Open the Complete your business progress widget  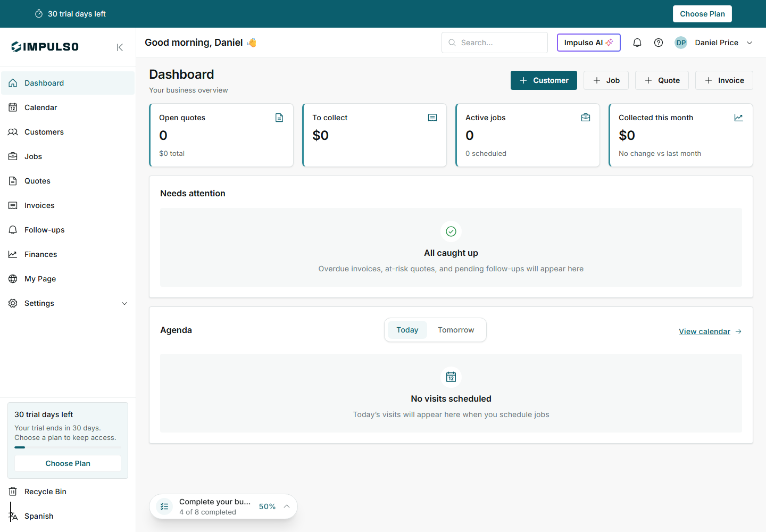pos(223,506)
